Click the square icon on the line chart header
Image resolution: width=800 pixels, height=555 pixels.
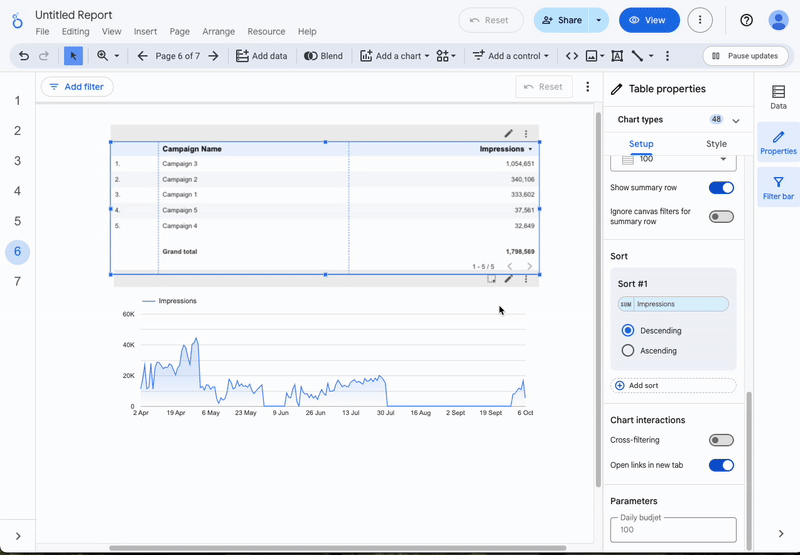click(491, 279)
